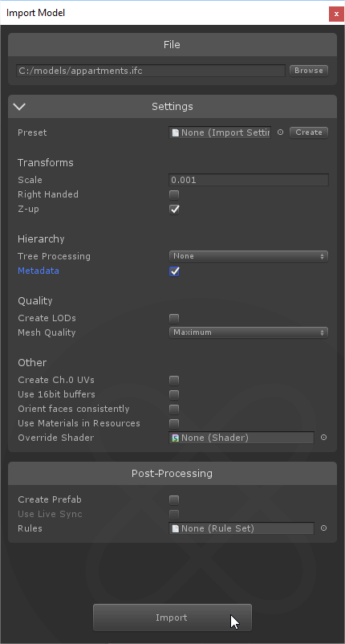Image resolution: width=345 pixels, height=644 pixels.
Task: Click the Rules object picker circle icon
Action: click(323, 528)
